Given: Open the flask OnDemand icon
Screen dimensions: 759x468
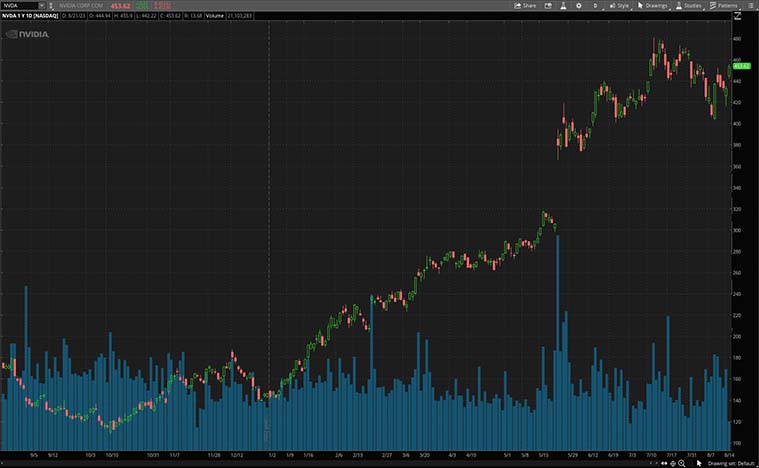Looking at the screenshot, I should click(x=563, y=6).
